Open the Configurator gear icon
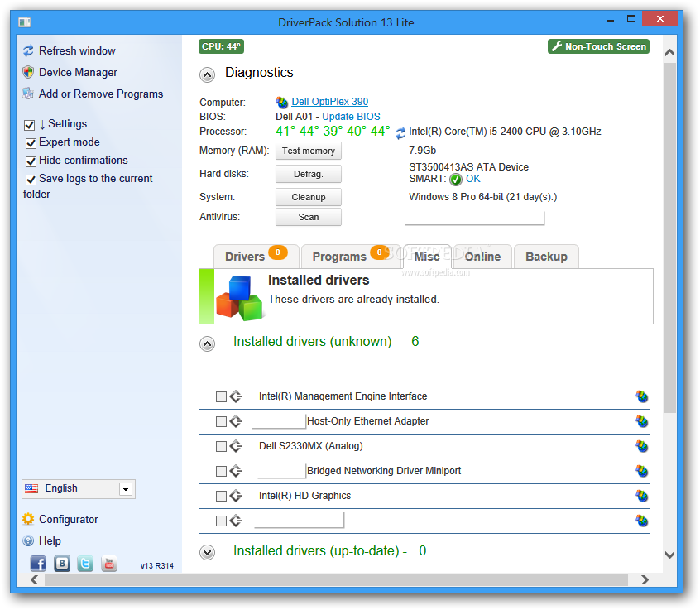Viewport: 700px width, 610px height. (28, 519)
